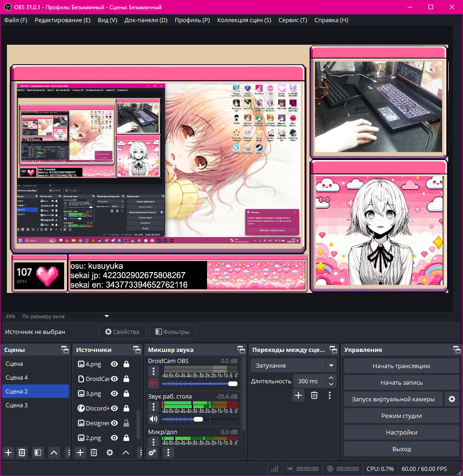Hide the Discord source
The height and width of the screenshot is (476, 463).
pos(114,408)
